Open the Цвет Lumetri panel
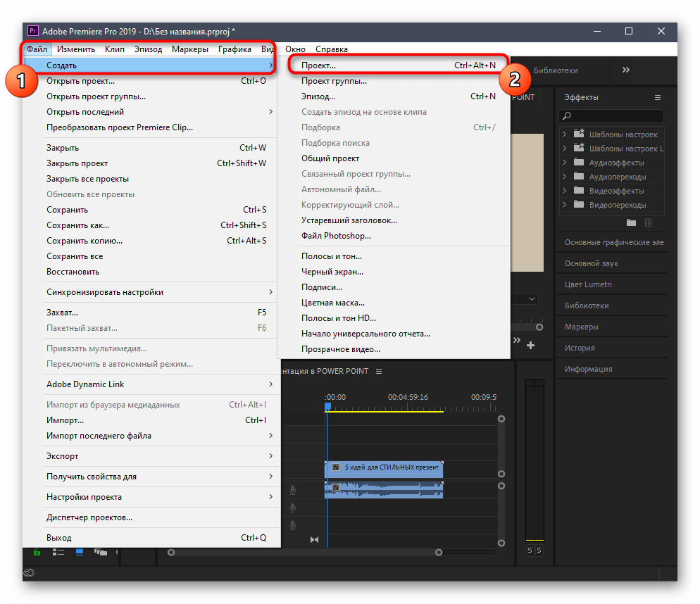 tap(588, 284)
